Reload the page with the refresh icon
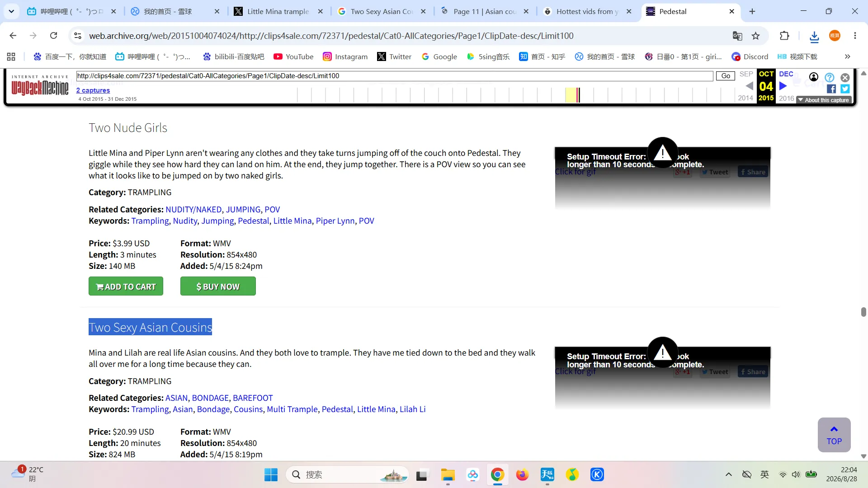868x488 pixels. (x=53, y=36)
